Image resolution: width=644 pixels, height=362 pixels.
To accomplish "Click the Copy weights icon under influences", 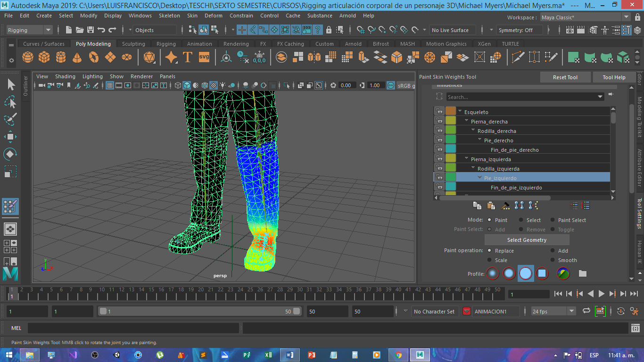I will (477, 206).
